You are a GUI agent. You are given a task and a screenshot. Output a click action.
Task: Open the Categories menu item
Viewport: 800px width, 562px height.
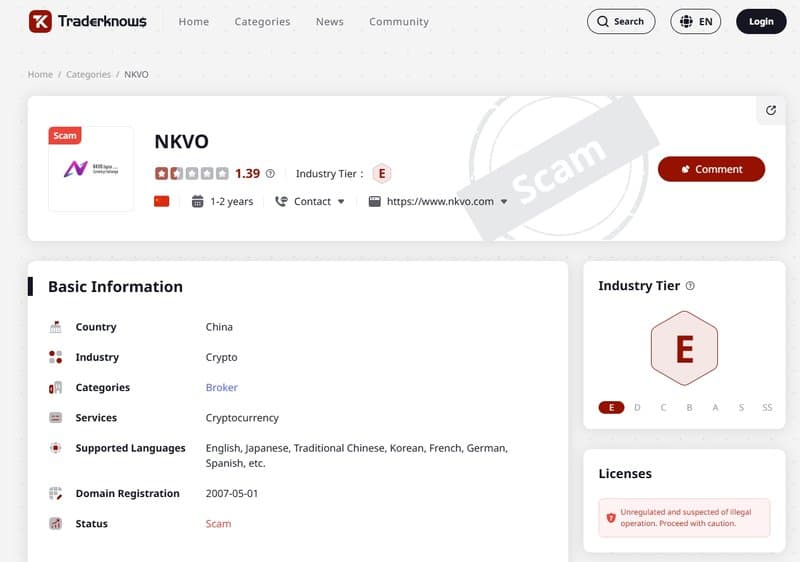(x=262, y=21)
